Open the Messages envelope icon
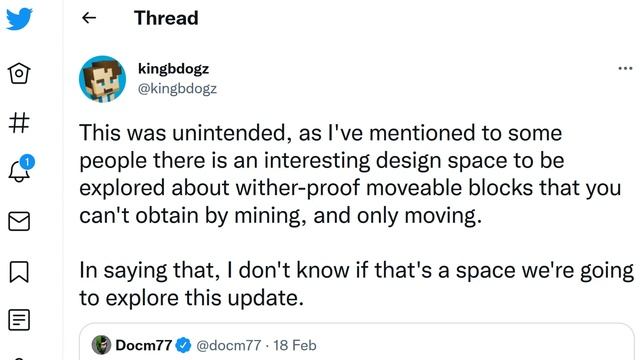640x360 pixels. tap(19, 221)
